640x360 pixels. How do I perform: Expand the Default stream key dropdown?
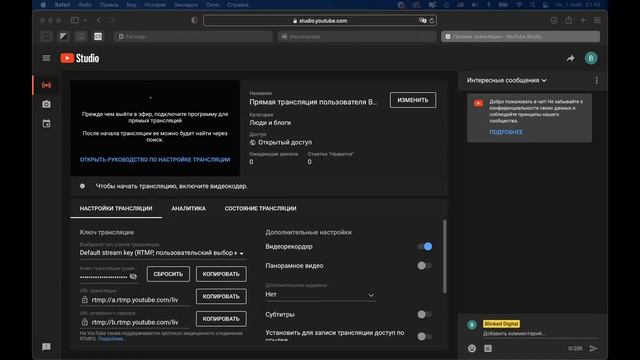coord(162,253)
